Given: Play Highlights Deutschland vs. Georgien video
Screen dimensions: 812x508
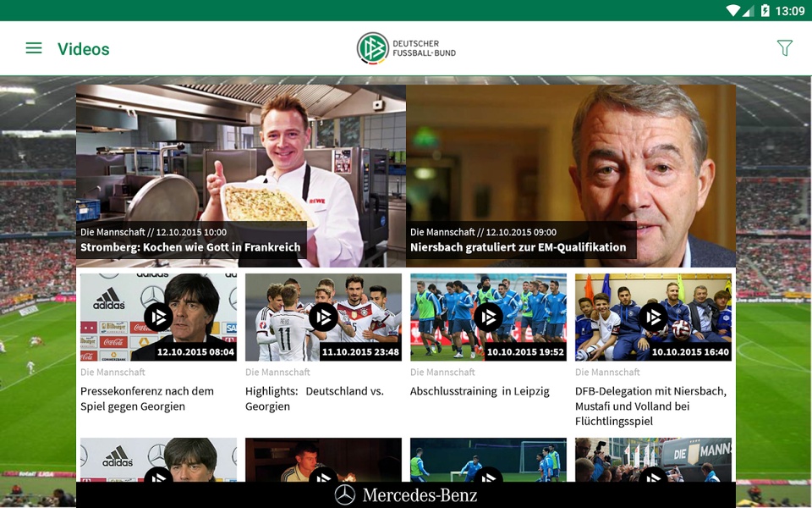Looking at the screenshot, I should tap(323, 317).
